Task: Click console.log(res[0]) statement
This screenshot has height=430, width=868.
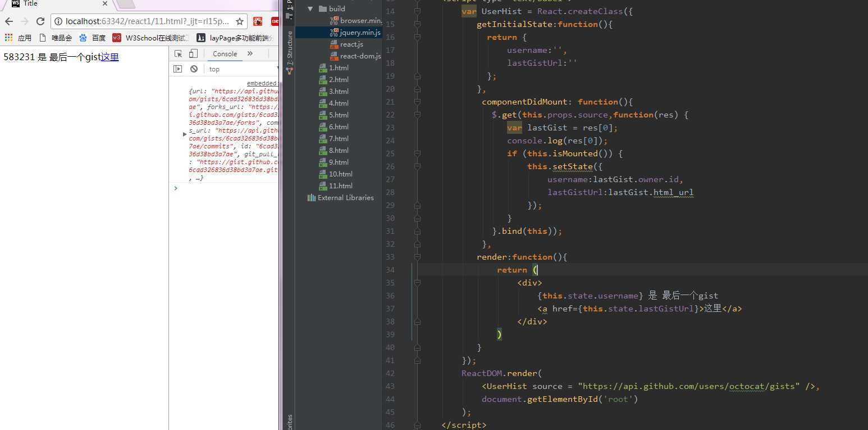Action: (x=558, y=141)
